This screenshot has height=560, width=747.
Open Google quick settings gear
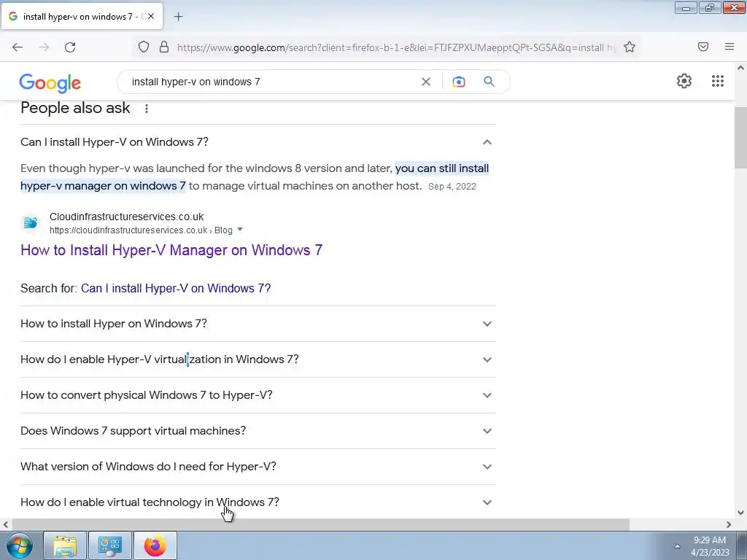click(684, 81)
